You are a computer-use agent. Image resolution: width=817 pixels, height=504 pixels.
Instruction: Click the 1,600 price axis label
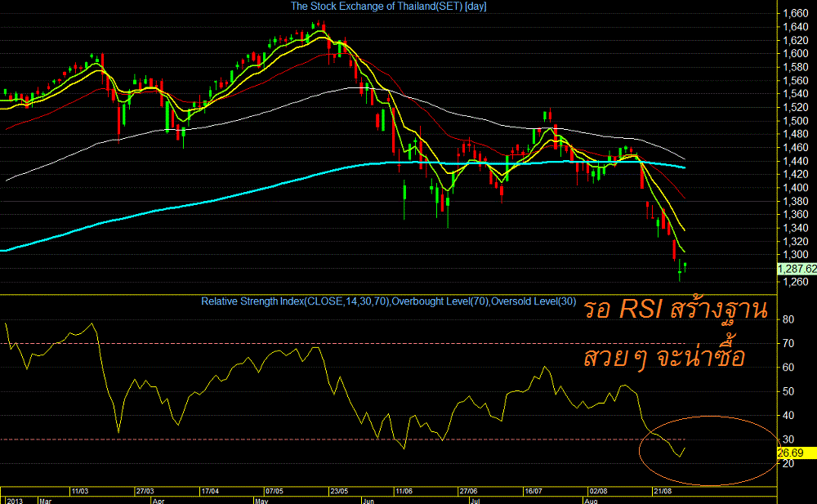pos(796,54)
